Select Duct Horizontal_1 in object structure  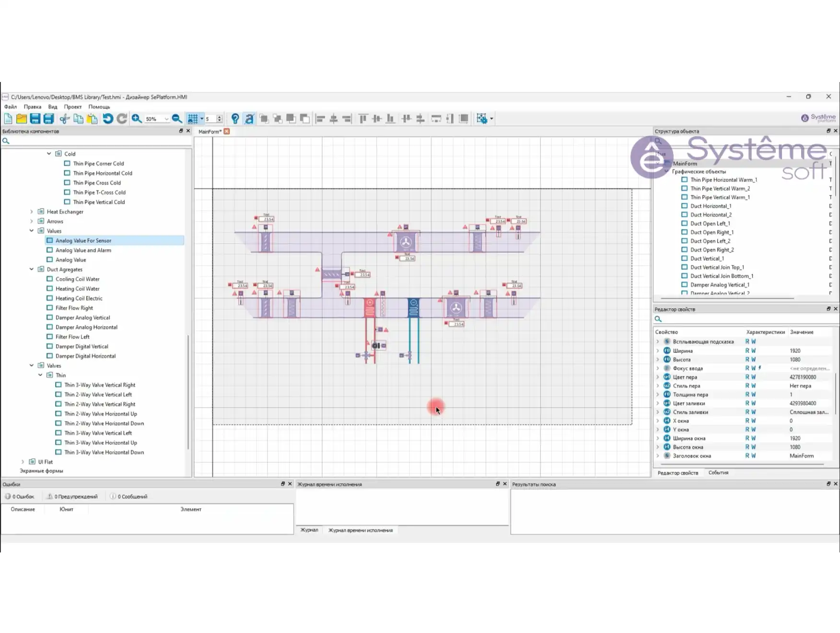[711, 206]
